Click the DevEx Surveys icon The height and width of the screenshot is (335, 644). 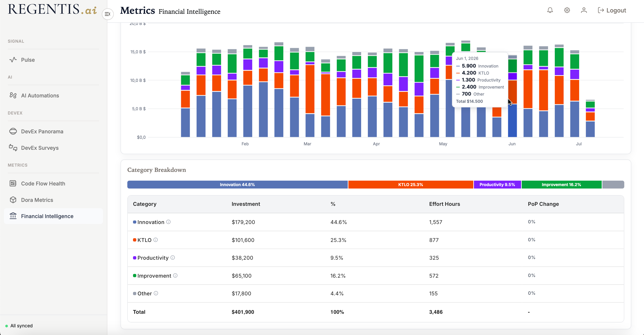pos(13,148)
